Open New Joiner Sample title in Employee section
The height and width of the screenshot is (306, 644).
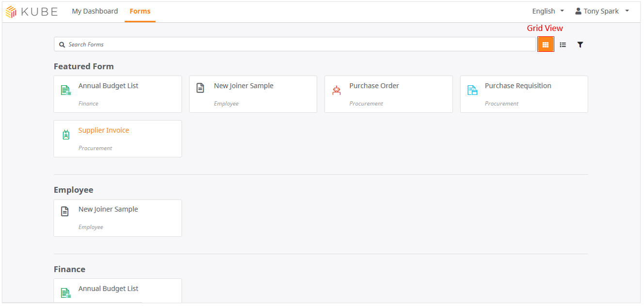(108, 209)
